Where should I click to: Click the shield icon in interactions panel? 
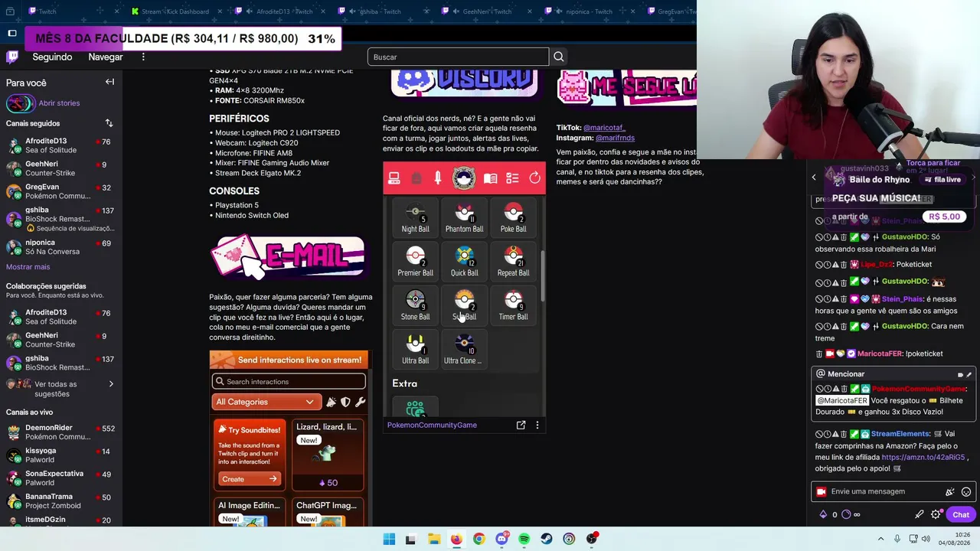point(345,402)
